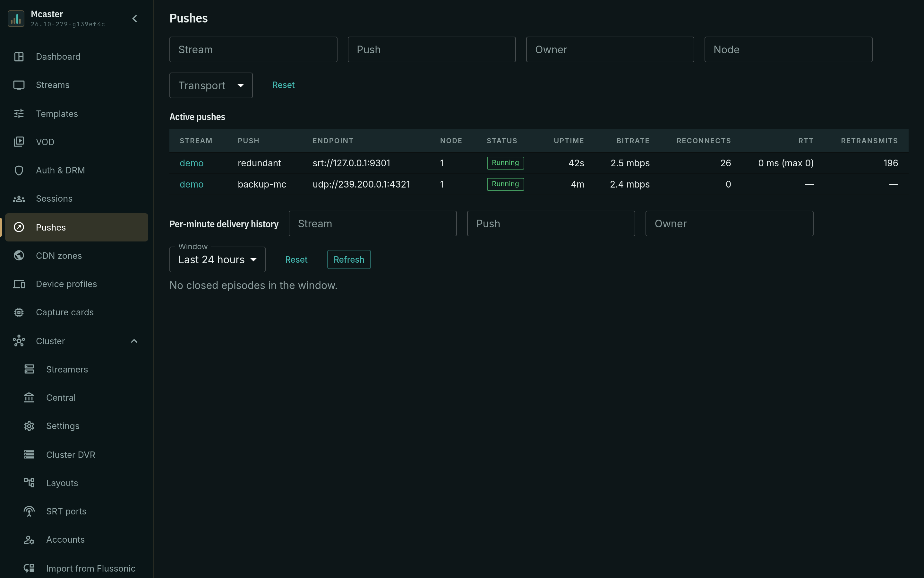The width and height of the screenshot is (924, 578).
Task: Open demo stream link in backup-mc row
Action: (192, 184)
